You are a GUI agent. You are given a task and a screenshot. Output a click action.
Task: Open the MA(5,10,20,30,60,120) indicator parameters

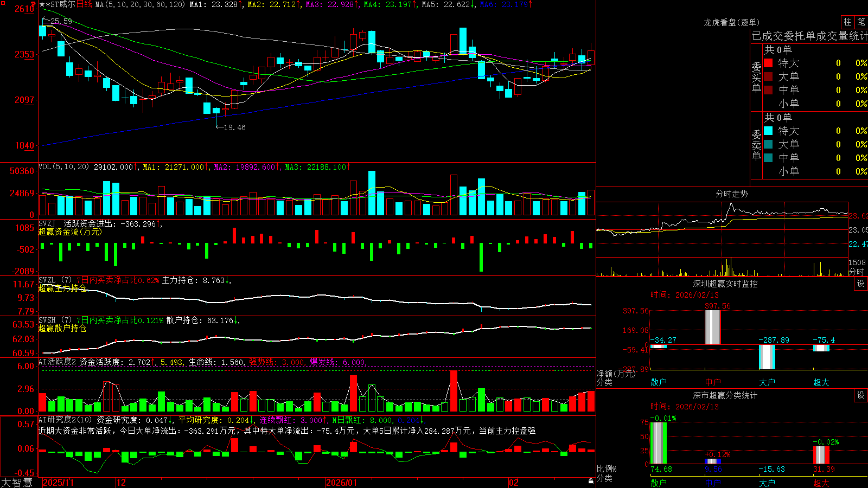point(140,4)
